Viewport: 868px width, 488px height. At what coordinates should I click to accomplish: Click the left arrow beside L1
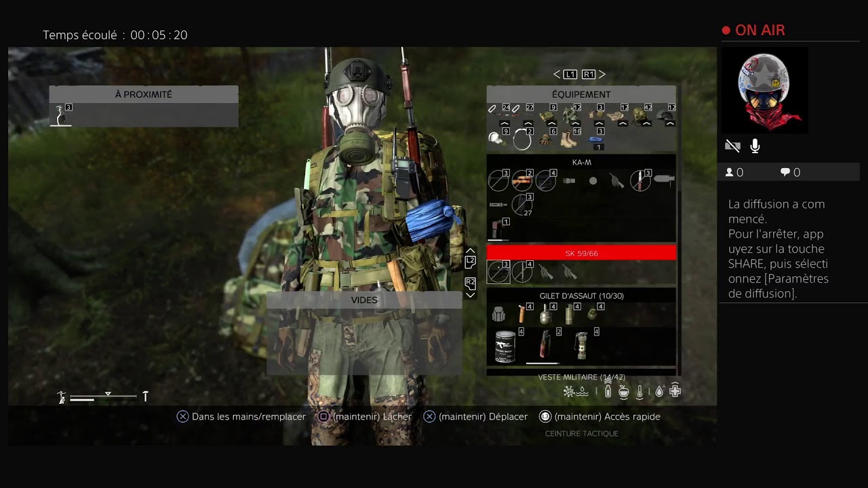(557, 75)
